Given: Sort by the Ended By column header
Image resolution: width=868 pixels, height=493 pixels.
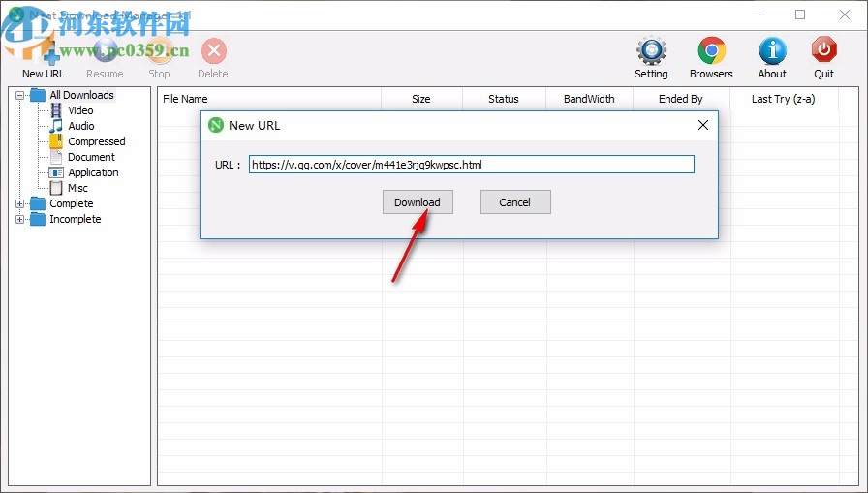Looking at the screenshot, I should (681, 99).
